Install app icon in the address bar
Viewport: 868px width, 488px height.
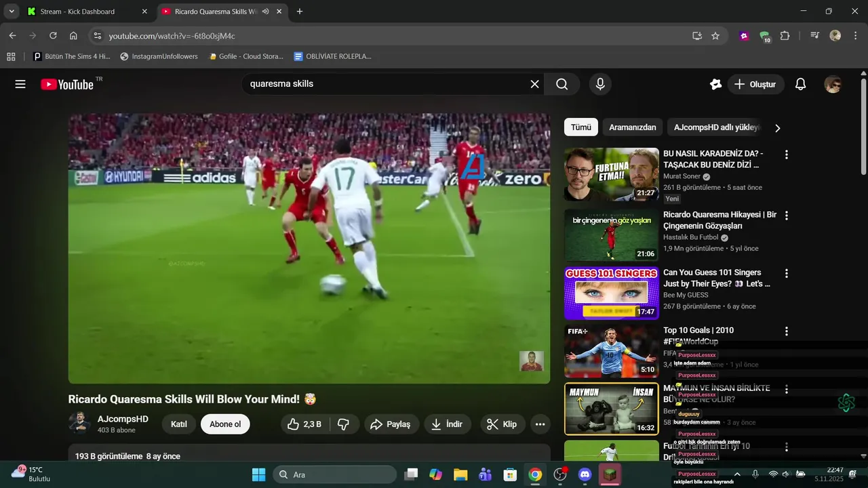click(x=696, y=36)
